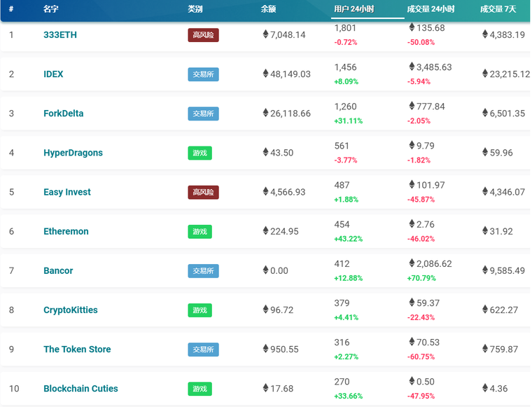Select the +8.09% user change value

click(346, 81)
